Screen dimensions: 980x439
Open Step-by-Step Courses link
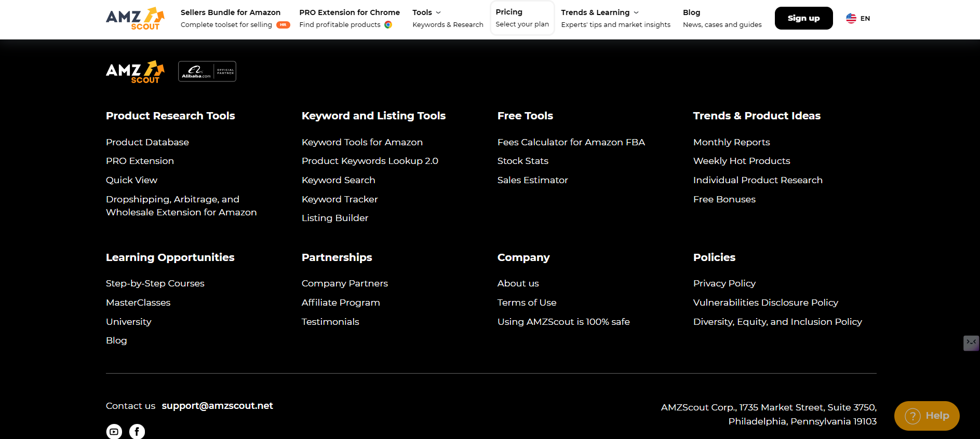click(155, 283)
